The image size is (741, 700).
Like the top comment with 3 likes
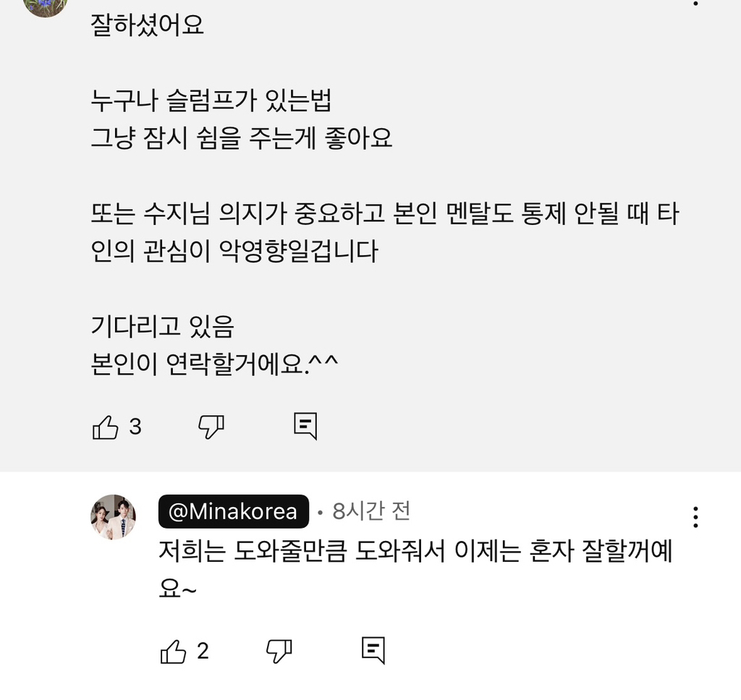(106, 427)
